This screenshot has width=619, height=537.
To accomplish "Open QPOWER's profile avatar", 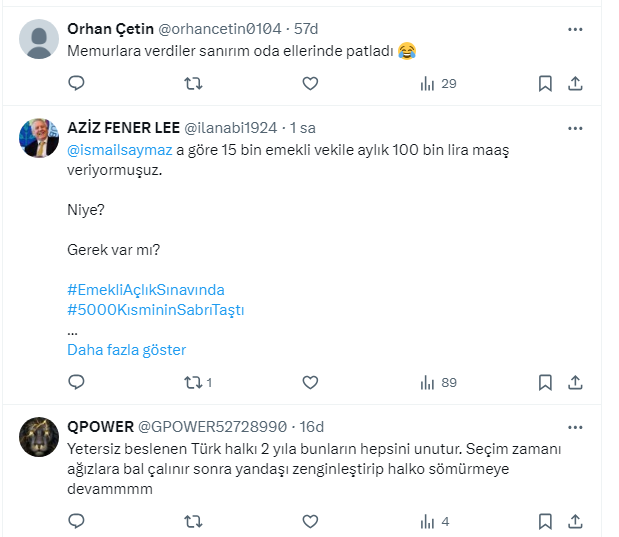I will 39,435.
